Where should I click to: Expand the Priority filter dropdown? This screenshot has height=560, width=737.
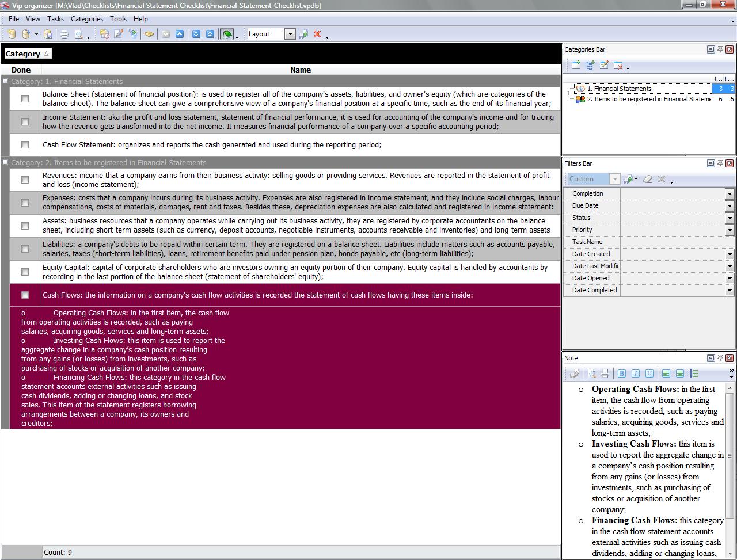pos(729,230)
